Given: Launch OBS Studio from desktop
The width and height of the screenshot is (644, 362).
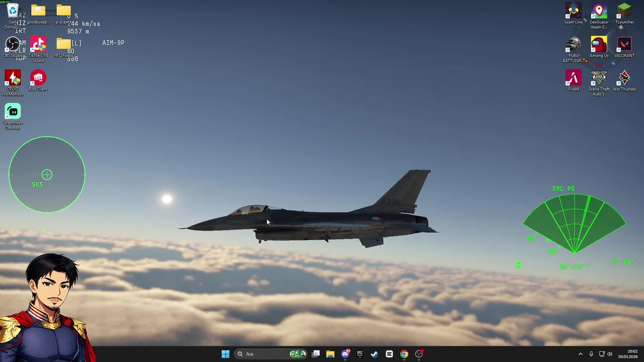Looking at the screenshot, I should [13, 47].
